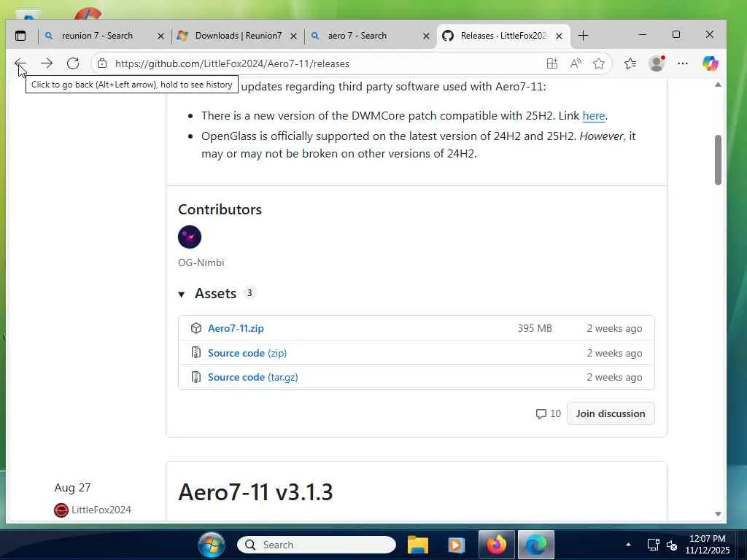Select Microsoft Edge taskbar icon
Viewport: 747px width, 560px height.
(535, 544)
